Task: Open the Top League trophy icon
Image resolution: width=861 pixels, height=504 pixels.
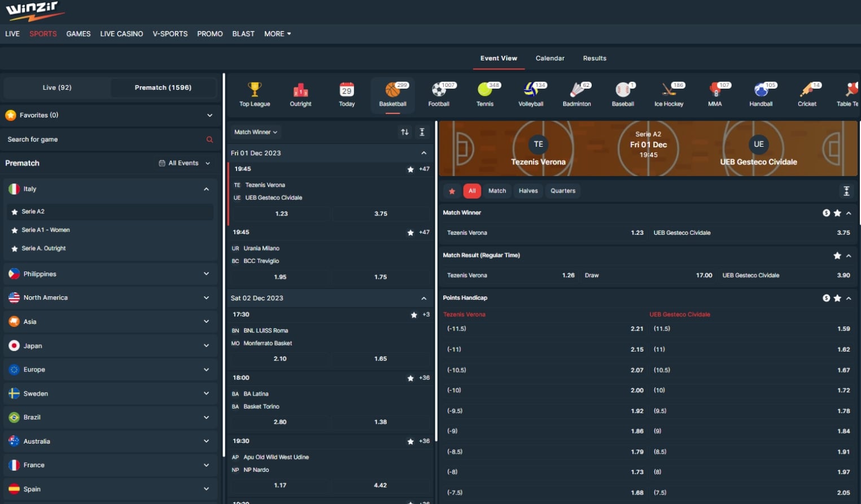Action: click(x=255, y=90)
